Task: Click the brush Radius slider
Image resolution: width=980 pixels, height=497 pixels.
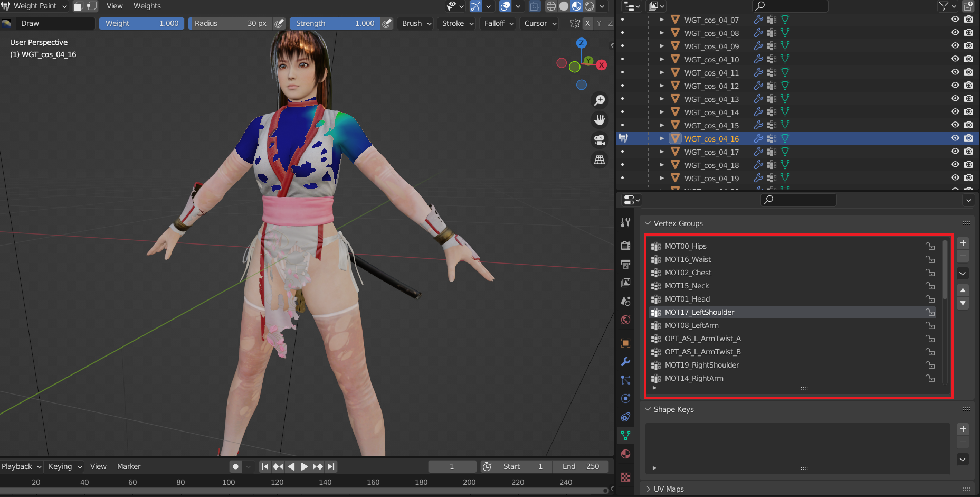Action: (231, 23)
